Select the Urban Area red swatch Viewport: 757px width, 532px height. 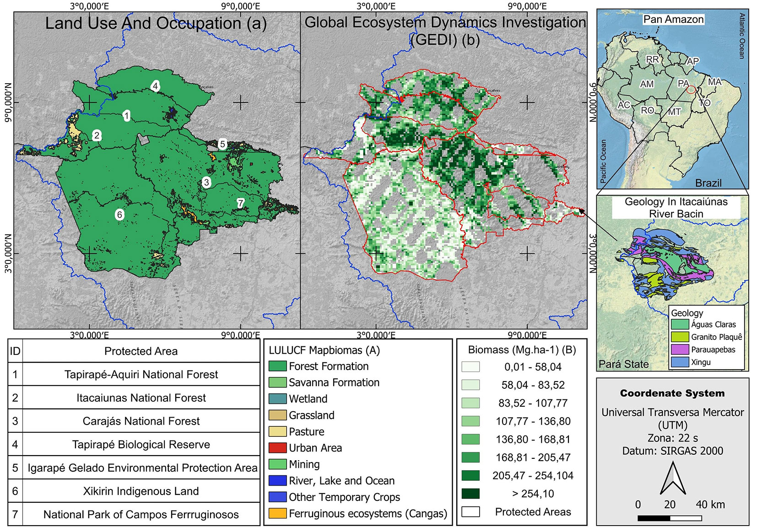277,448
